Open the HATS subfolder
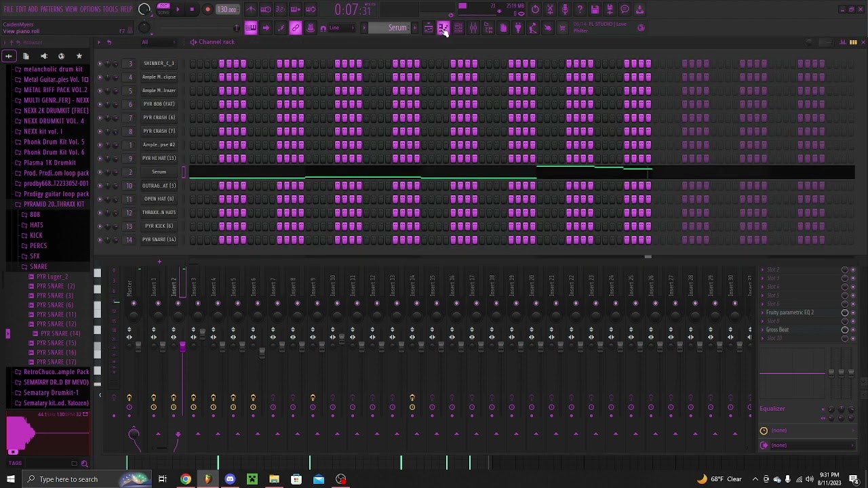This screenshot has width=868, height=488. pyautogui.click(x=37, y=225)
